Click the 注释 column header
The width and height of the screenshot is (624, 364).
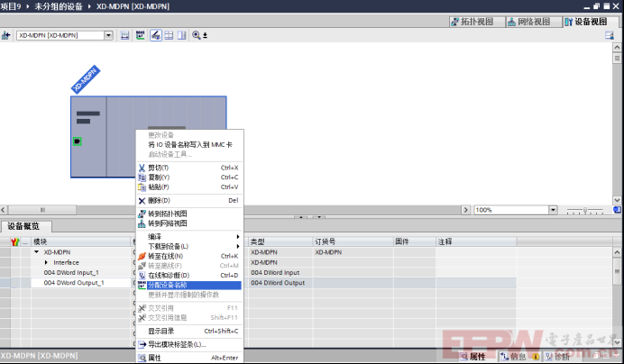476,241
